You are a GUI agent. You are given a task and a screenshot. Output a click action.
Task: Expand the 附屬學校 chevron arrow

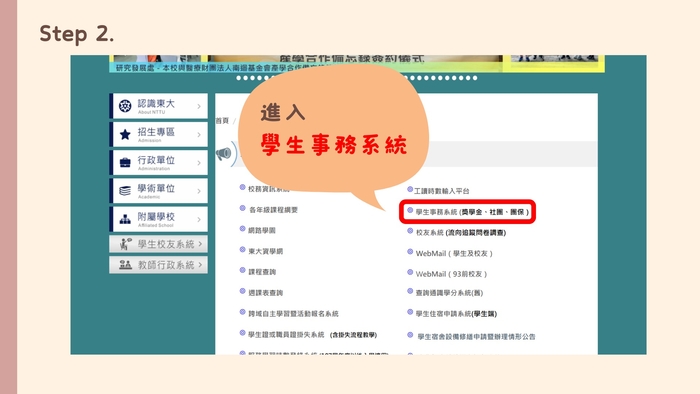pyautogui.click(x=199, y=219)
